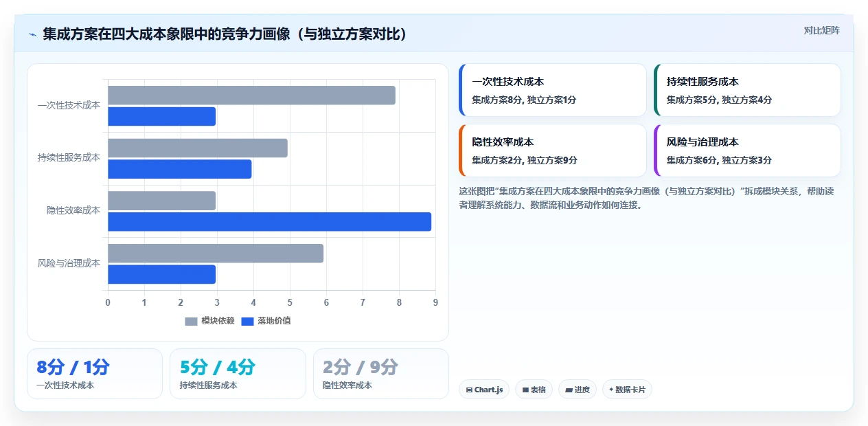Click the x-axis tick label 9

click(x=435, y=302)
